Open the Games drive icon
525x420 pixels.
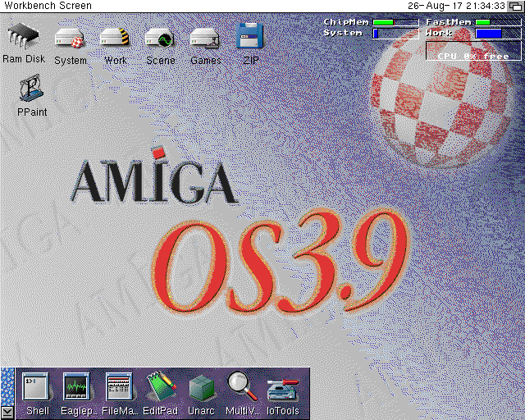pyautogui.click(x=205, y=38)
